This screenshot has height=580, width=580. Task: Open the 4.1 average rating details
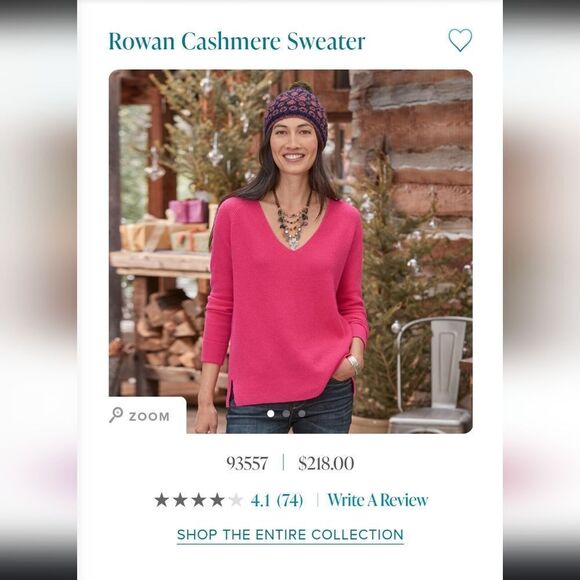(260, 501)
